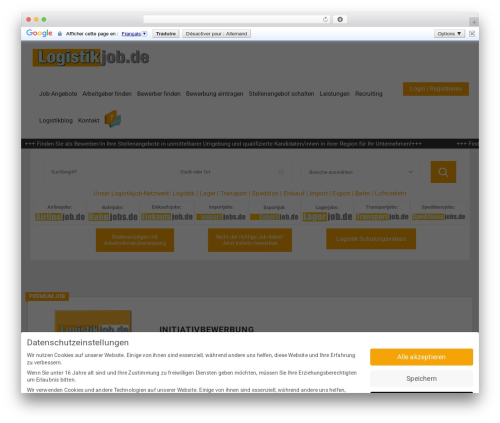
Task: Click Stellenanzeigen mit Arbeitnehmerüberlassung button
Action: (135, 240)
